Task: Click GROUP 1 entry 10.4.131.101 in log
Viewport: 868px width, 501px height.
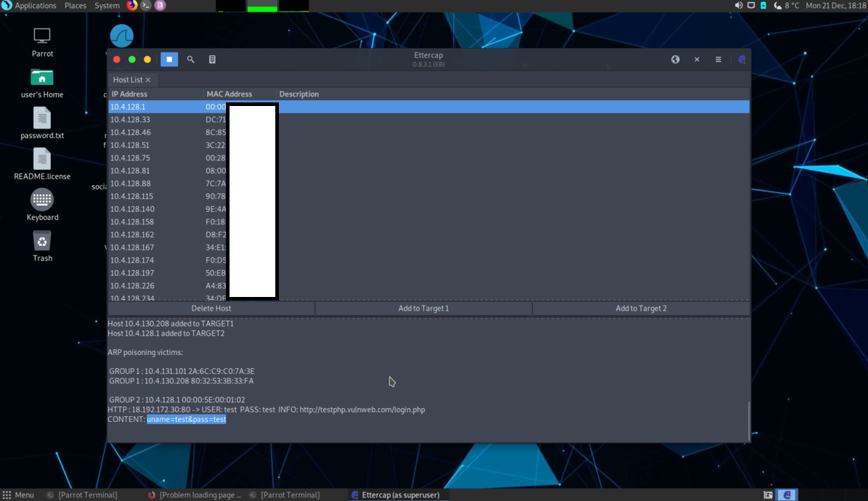Action: (x=182, y=371)
